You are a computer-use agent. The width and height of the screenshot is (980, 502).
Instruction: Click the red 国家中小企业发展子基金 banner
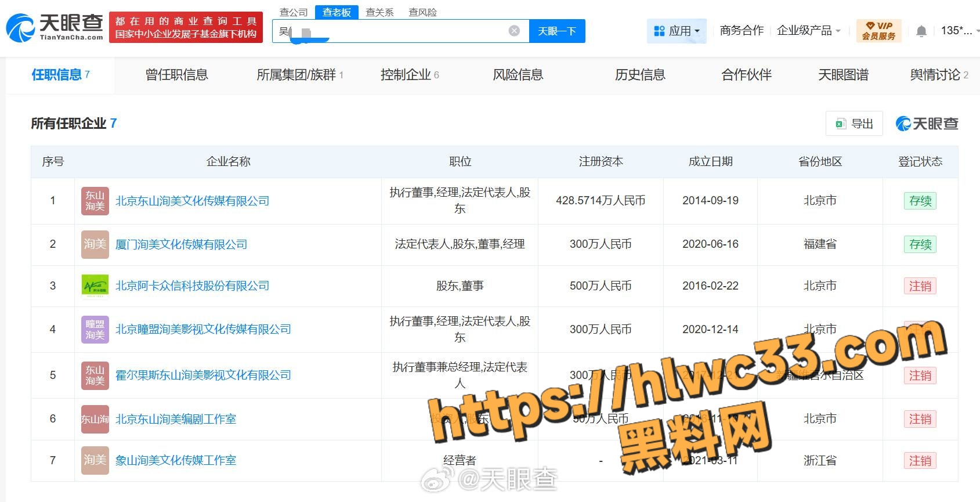coord(186,27)
